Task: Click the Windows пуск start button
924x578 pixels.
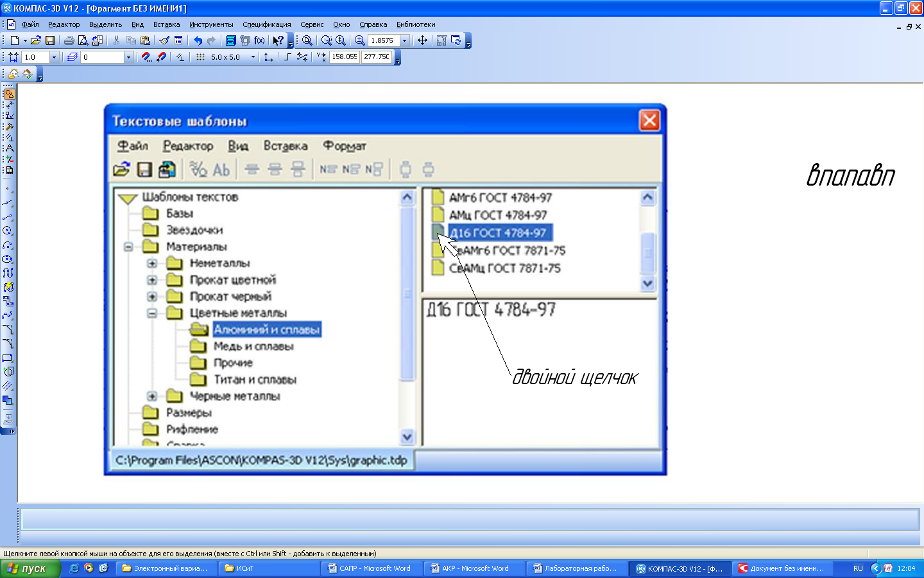Action: click(30, 568)
